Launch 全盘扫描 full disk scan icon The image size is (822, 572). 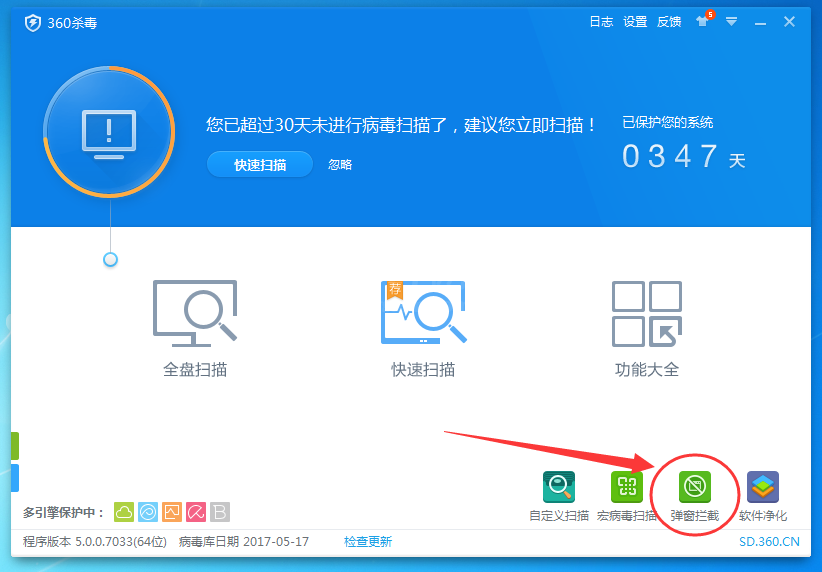coord(195,313)
